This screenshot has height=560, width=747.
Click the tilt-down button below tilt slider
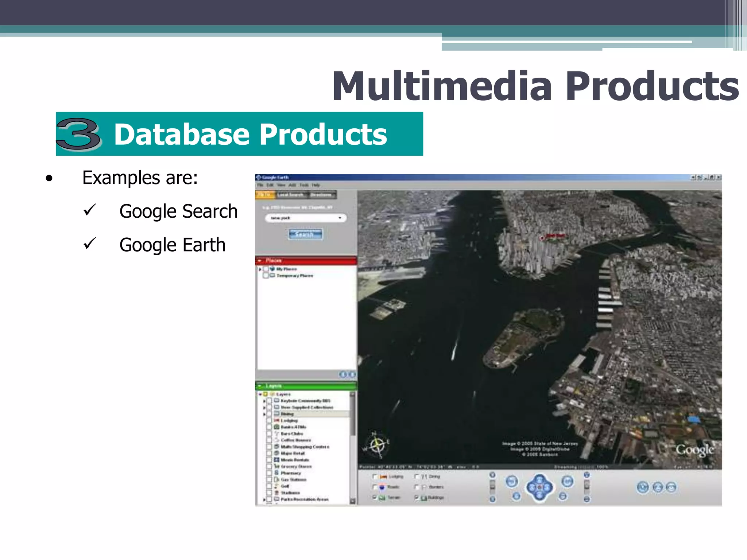pos(587,499)
